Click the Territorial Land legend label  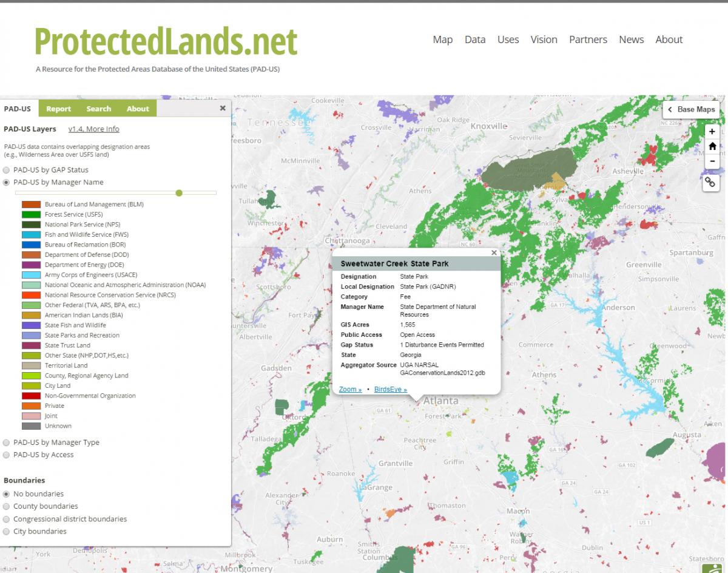(x=66, y=365)
